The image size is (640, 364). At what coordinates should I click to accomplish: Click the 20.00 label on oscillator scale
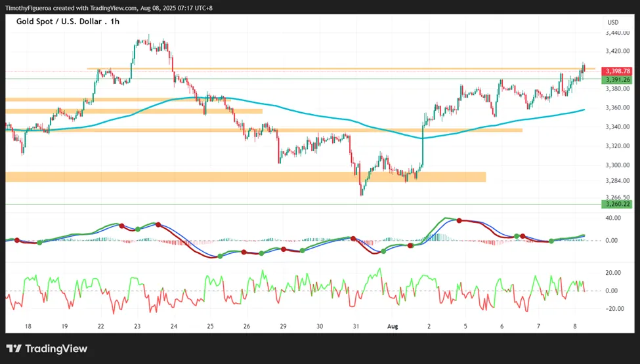pos(613,273)
